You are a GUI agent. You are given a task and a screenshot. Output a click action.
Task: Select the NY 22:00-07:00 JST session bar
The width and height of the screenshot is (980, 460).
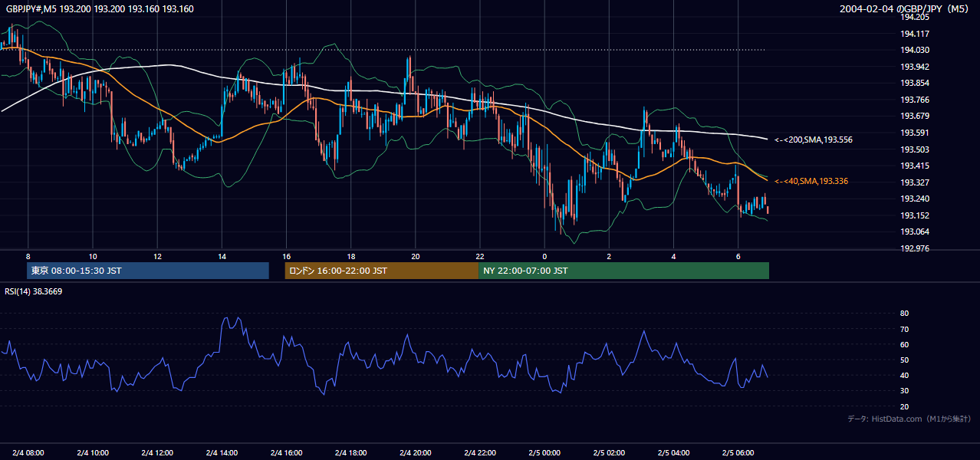pyautogui.click(x=623, y=271)
